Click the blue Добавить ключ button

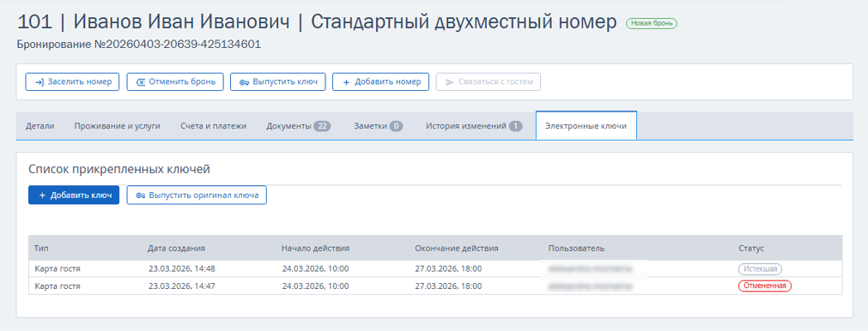tap(74, 195)
